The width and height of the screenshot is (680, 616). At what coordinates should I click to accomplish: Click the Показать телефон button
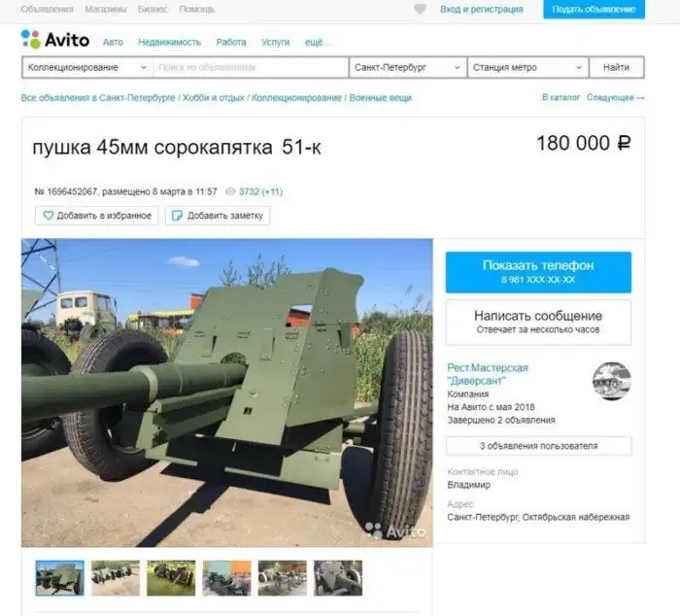pos(538,272)
